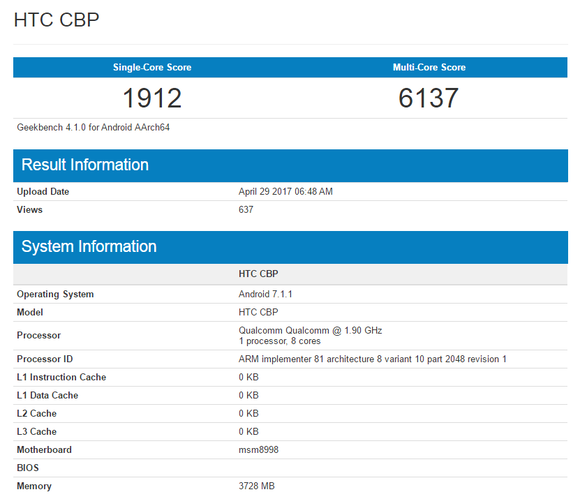Image resolution: width=580 pixels, height=499 pixels.
Task: Click the L3 Cache label
Action: pos(37,432)
